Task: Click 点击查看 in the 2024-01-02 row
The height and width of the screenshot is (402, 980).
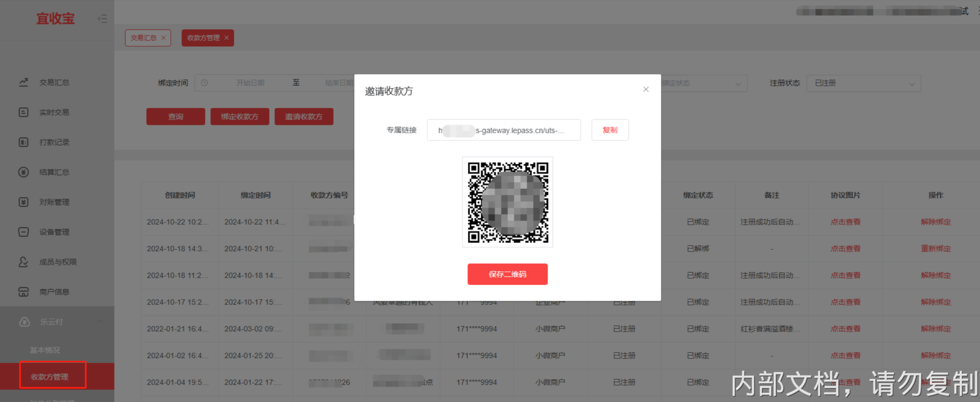Action: click(845, 356)
